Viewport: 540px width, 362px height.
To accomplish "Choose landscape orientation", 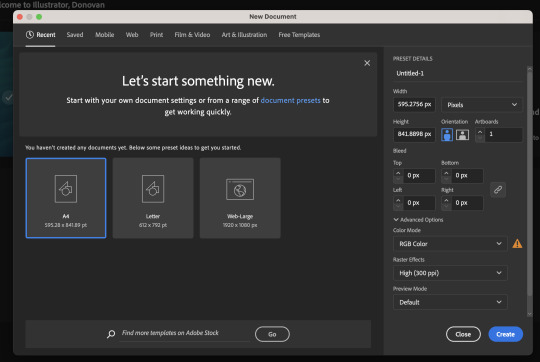I will pos(463,135).
